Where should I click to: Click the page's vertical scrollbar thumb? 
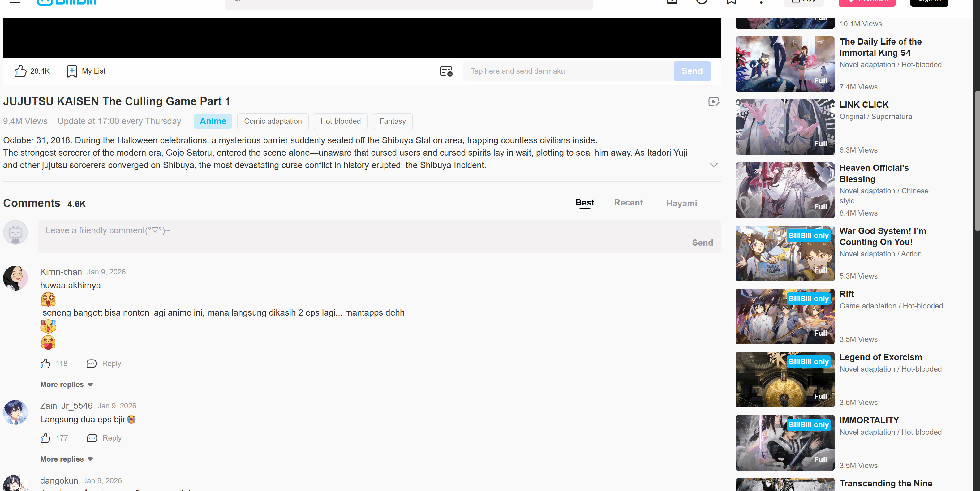[977, 161]
